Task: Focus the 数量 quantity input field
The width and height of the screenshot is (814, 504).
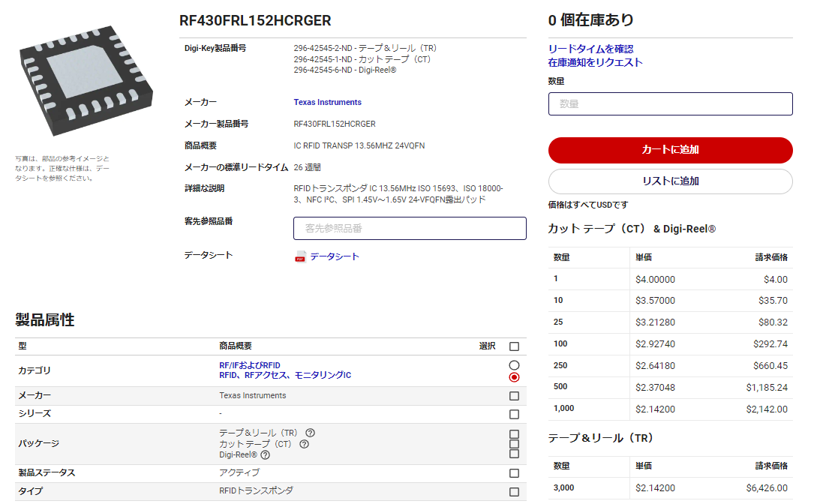Action: (x=670, y=103)
